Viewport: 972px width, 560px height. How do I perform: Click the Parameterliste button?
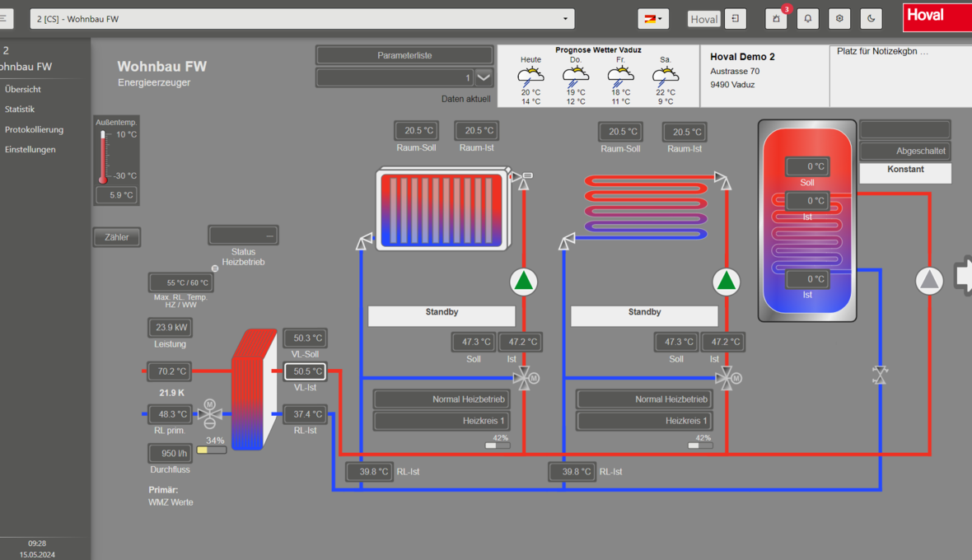coord(404,55)
